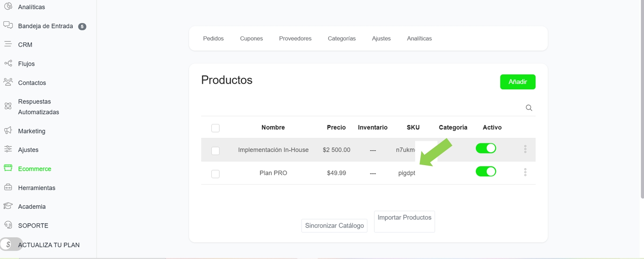This screenshot has width=644, height=259.
Task: Turn off the Plan PRO active toggle
Action: 486,172
